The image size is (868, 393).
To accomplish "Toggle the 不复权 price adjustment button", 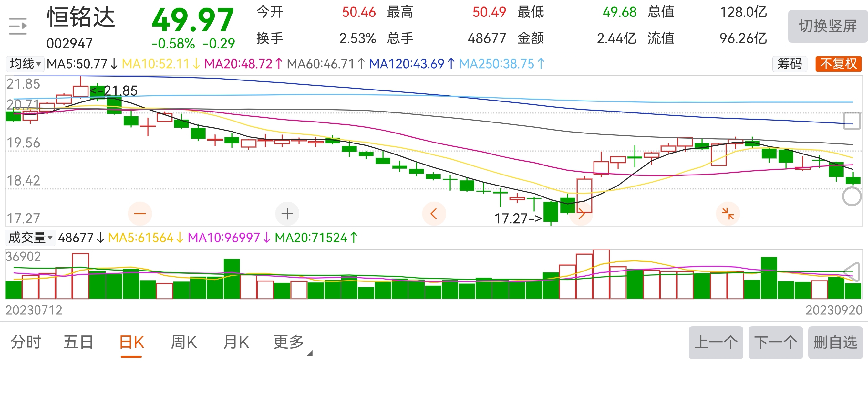I will coord(838,64).
